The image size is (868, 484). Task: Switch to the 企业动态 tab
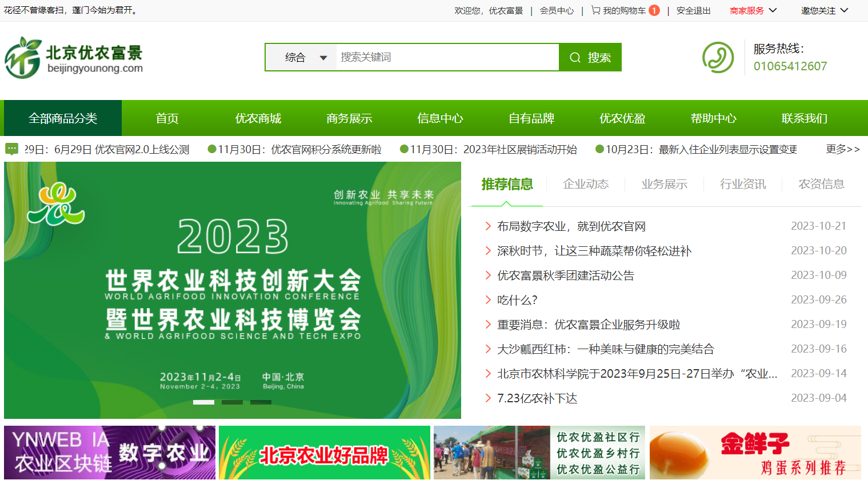coord(586,184)
